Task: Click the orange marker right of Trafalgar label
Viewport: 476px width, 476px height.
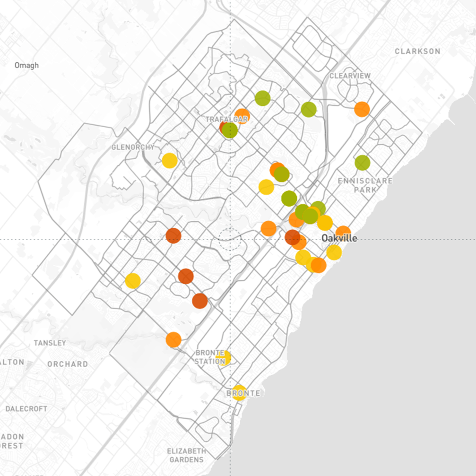Action: tap(243, 116)
